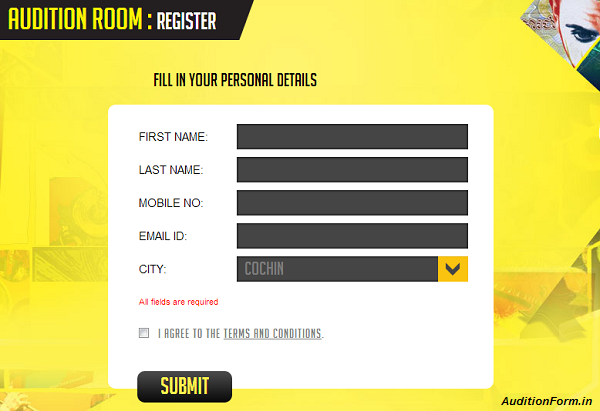Click the 'Fill in your personal details' heading

[235, 80]
